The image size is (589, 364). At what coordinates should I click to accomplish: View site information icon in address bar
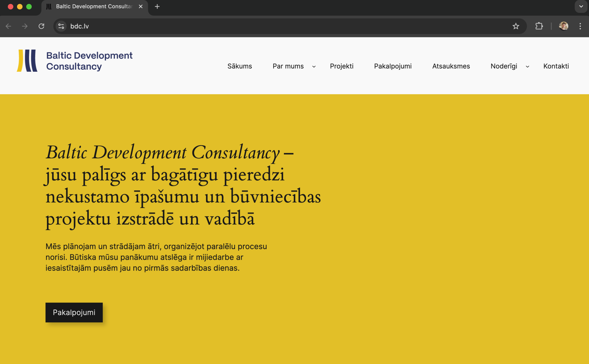[x=61, y=26]
